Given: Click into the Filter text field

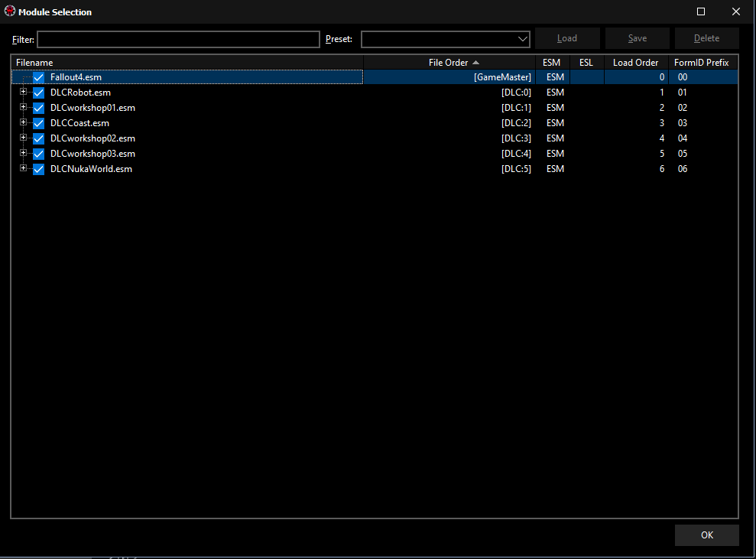Looking at the screenshot, I should [x=178, y=39].
